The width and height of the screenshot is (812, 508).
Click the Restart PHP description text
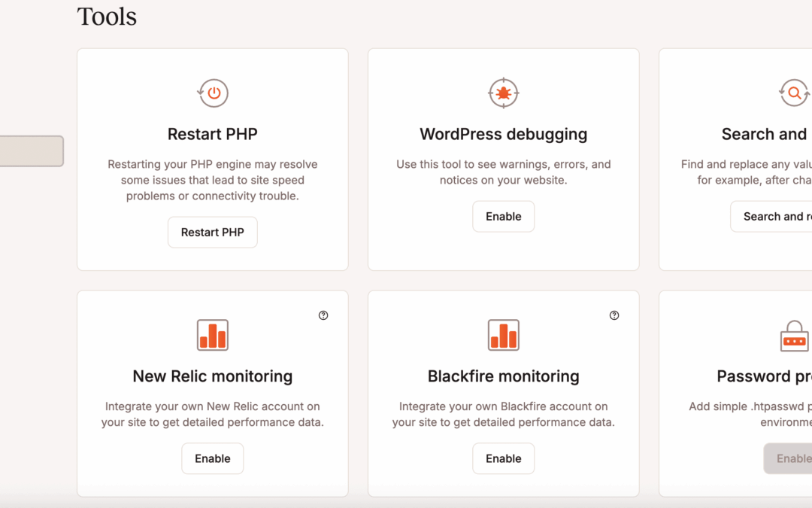click(x=213, y=181)
